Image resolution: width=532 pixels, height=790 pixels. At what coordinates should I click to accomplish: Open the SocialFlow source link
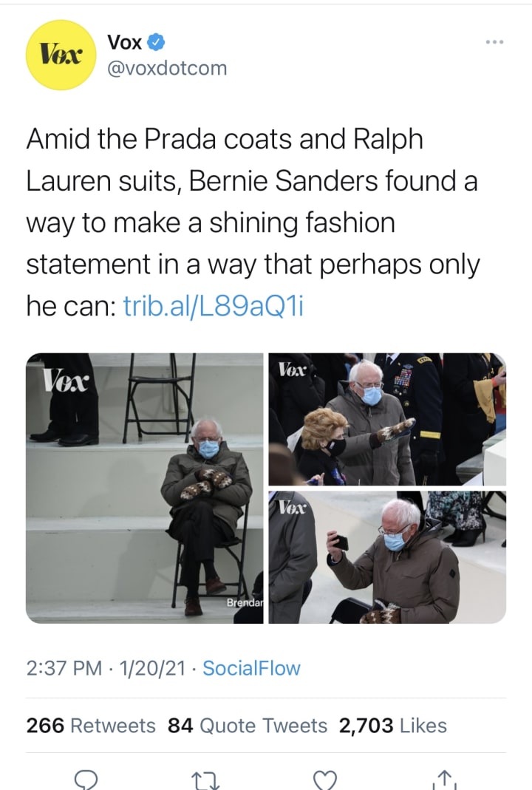251,668
